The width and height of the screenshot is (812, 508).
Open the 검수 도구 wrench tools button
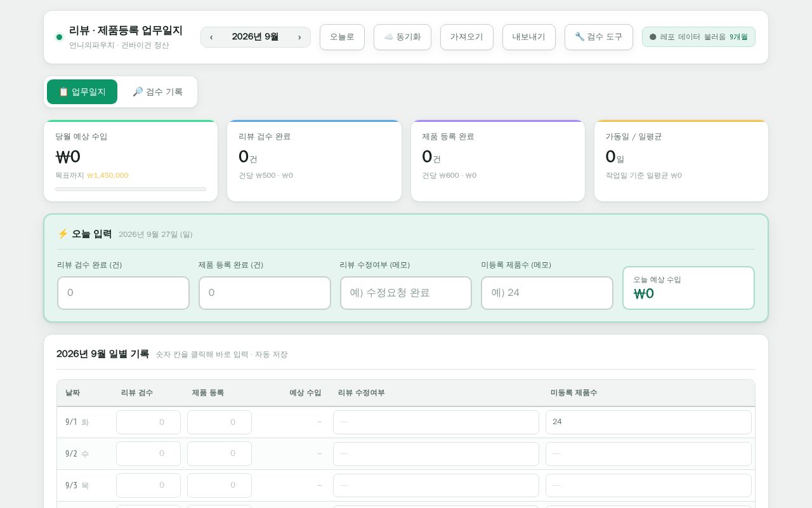[598, 37]
